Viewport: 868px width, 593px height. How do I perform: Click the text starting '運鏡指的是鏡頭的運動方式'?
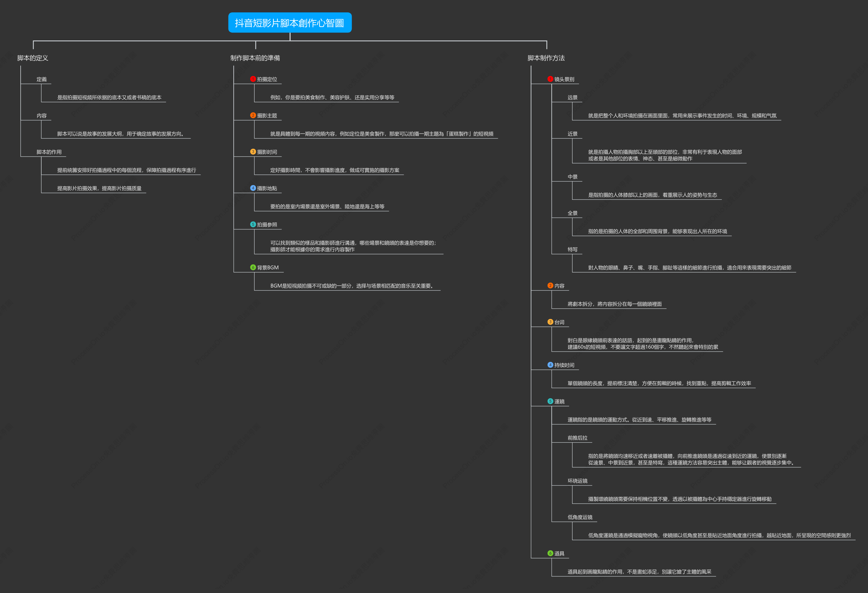[x=639, y=419]
